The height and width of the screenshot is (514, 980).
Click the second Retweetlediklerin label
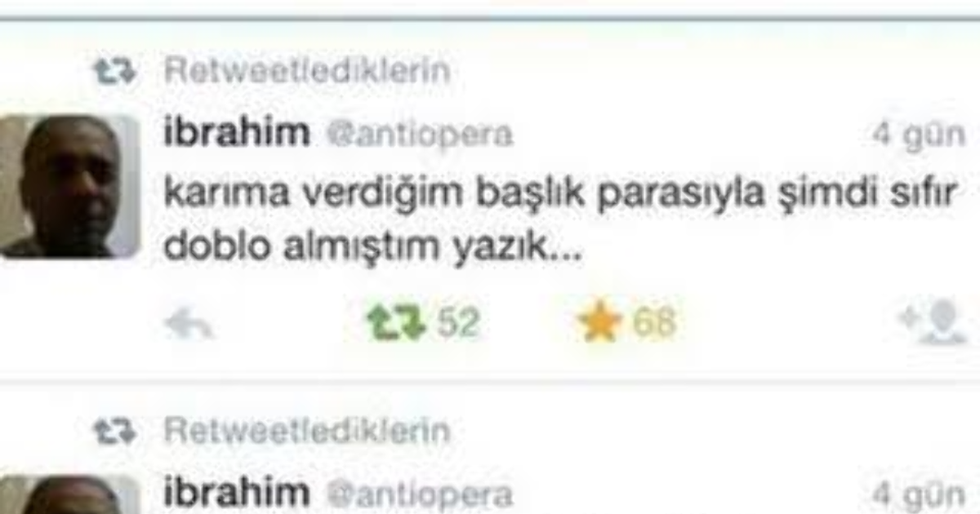(307, 429)
